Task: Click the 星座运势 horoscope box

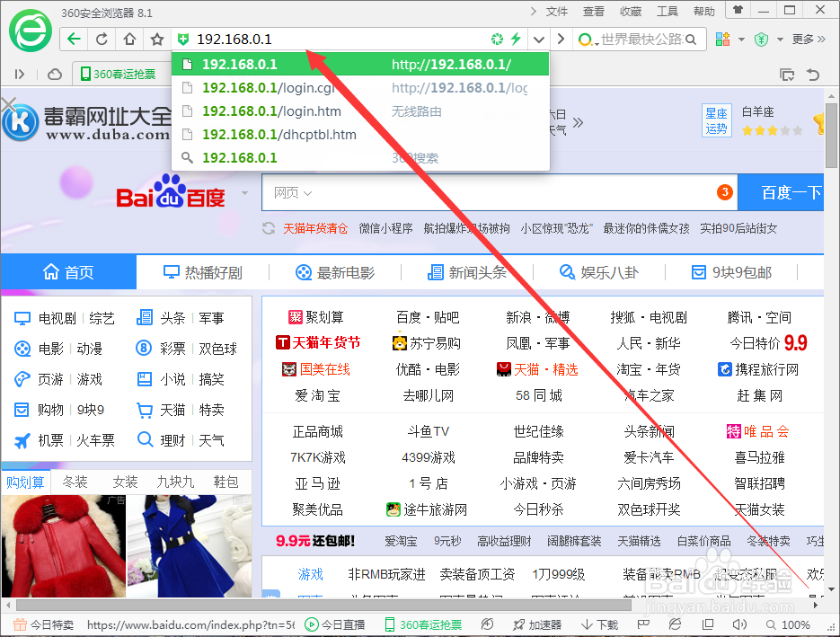Action: point(716,121)
